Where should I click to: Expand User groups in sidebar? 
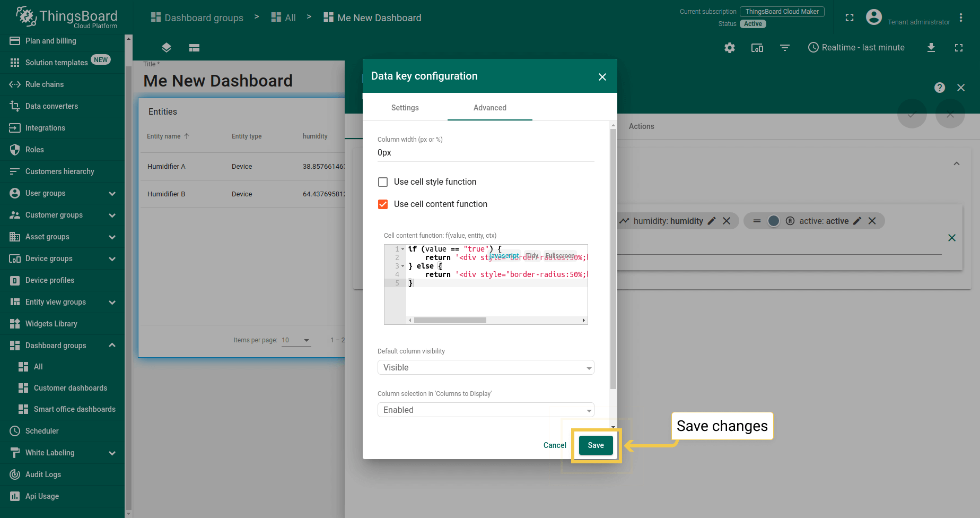point(112,193)
